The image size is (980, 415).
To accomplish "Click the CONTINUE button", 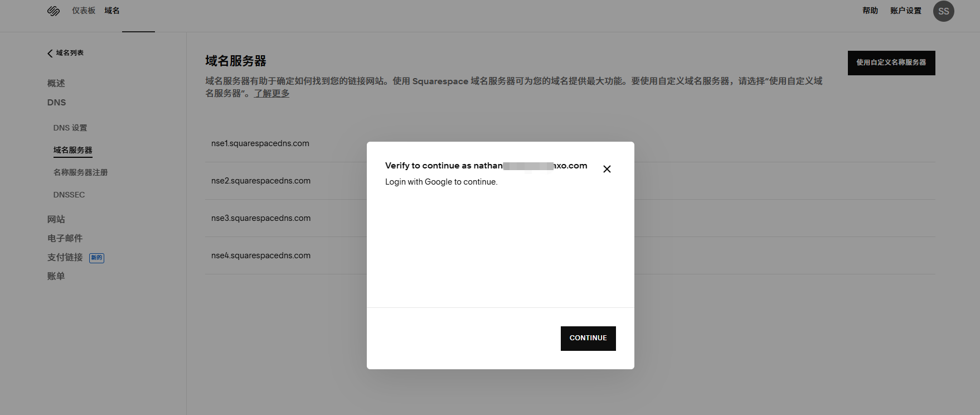I will [x=588, y=339].
